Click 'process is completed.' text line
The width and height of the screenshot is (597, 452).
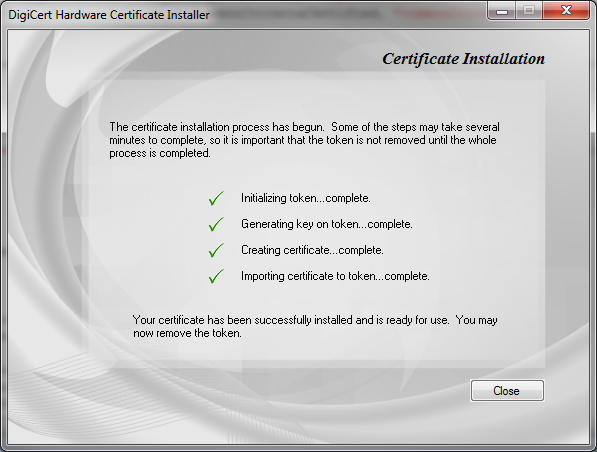tap(160, 153)
